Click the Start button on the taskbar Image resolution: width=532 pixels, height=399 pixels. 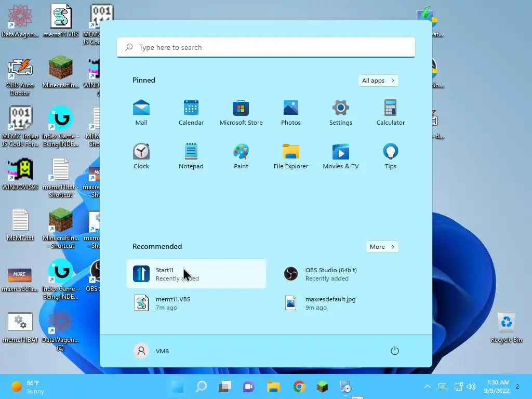pyautogui.click(x=178, y=387)
